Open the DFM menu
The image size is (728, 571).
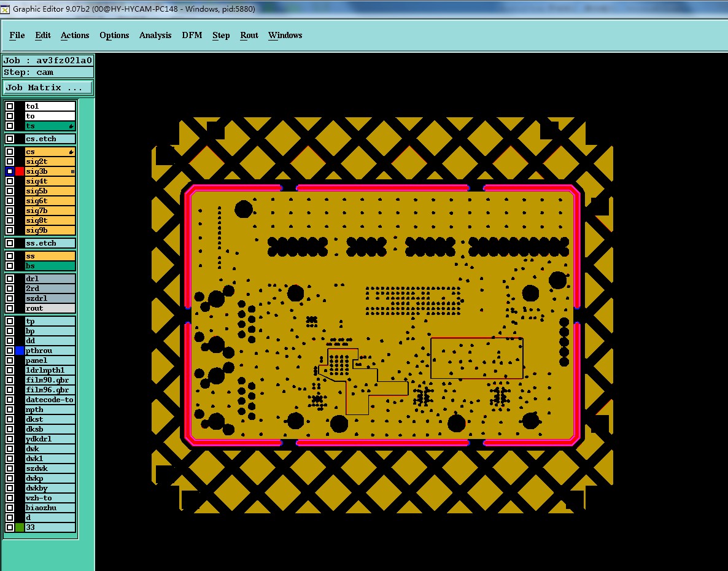pos(192,35)
